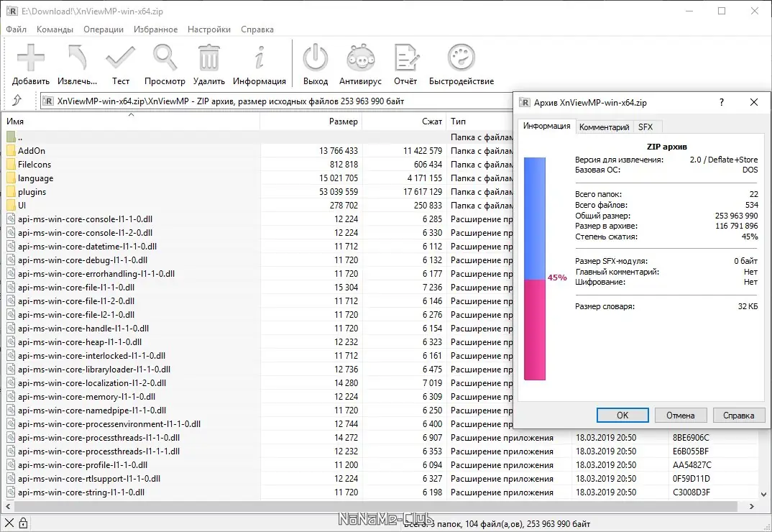Switch to the Комментарий tab
This screenshot has width=772, height=532.
point(604,127)
